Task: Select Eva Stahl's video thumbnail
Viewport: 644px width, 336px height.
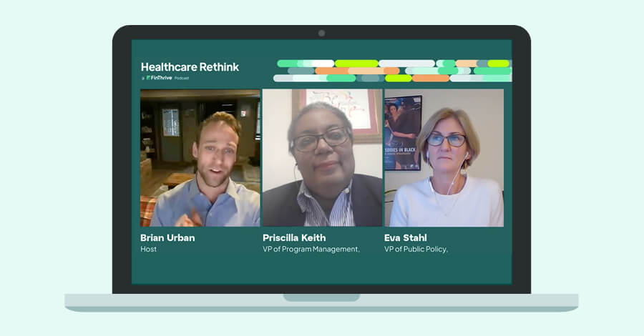Action: pyautogui.click(x=444, y=158)
